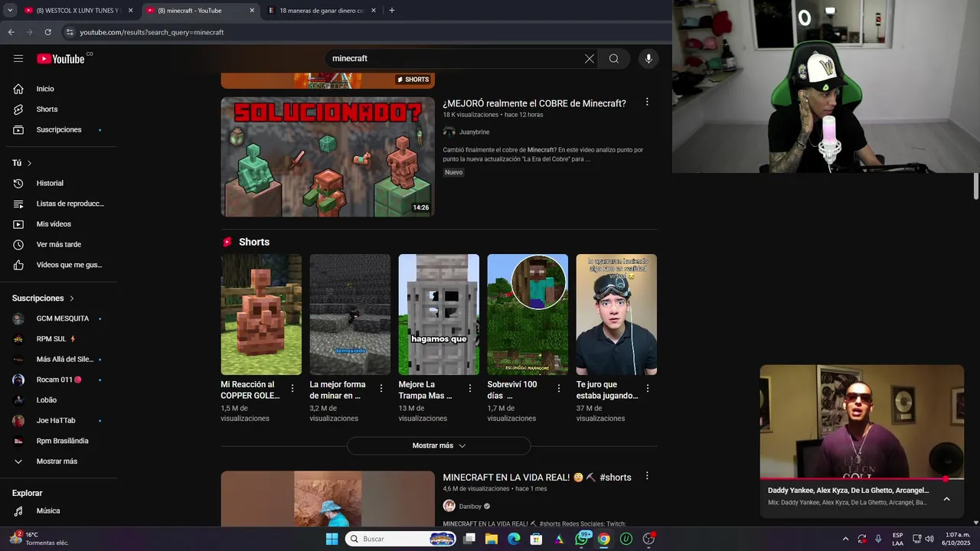The width and height of the screenshot is (980, 551).
Task: Clear the search box with X
Action: 590,58
